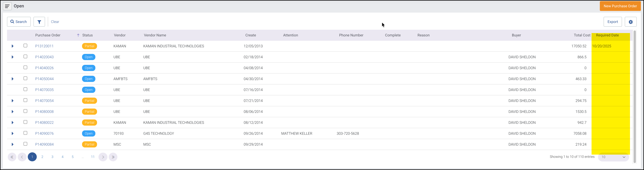Click the New Purchase Order button
The width and height of the screenshot is (644, 170).
click(620, 6)
